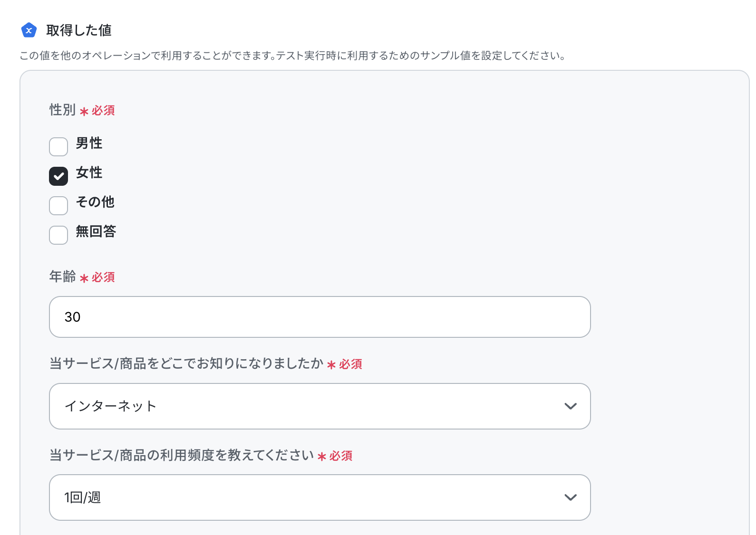Tick the その他 checkbox
756x535 pixels.
(x=58, y=206)
